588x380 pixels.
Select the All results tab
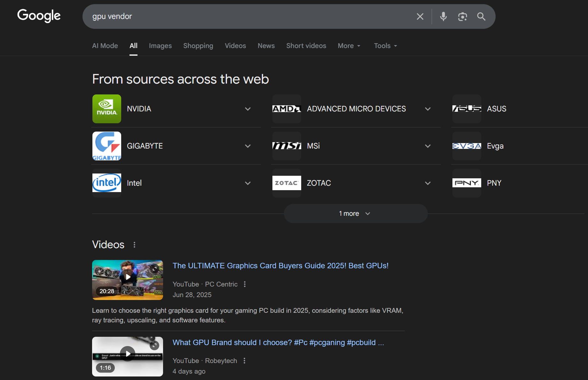click(x=134, y=46)
